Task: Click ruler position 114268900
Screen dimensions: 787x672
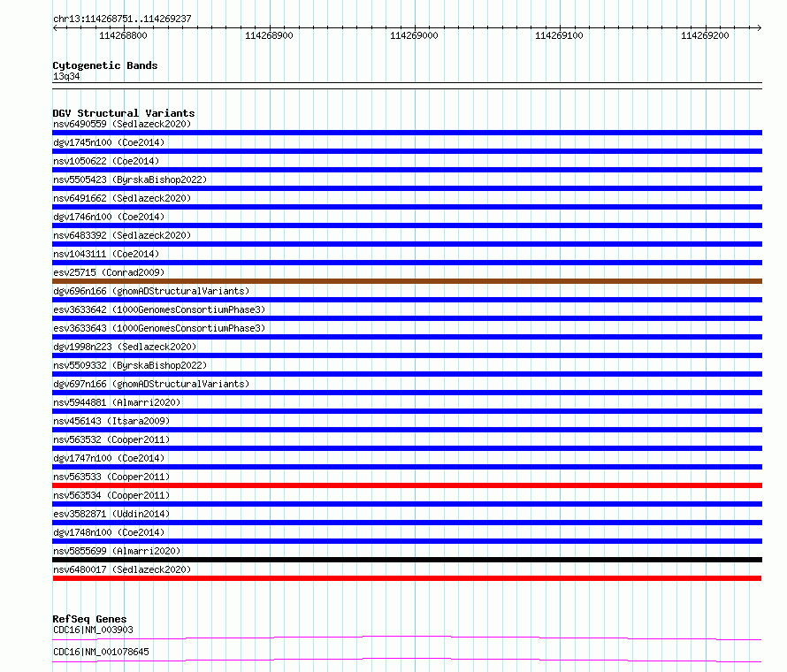Action: tap(269, 35)
